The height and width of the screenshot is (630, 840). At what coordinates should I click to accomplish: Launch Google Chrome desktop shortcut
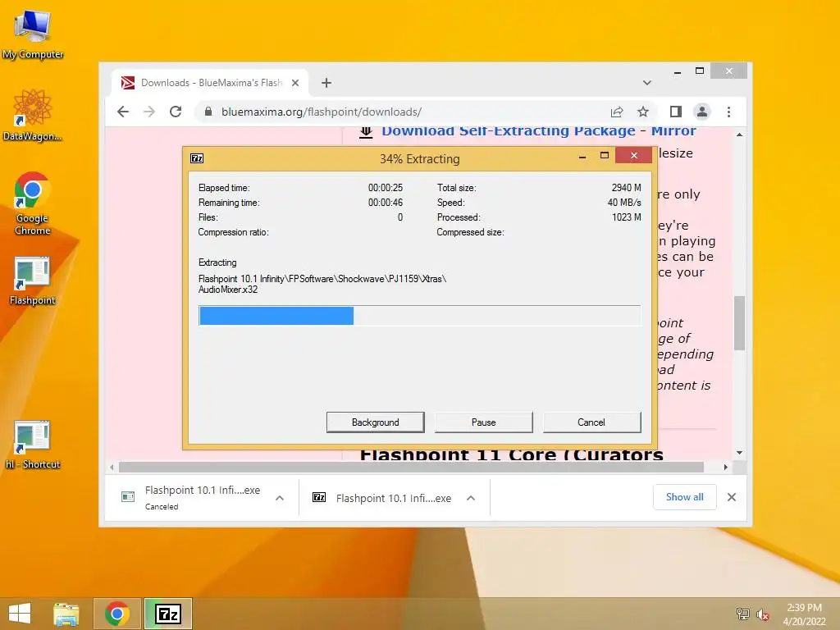click(x=32, y=204)
